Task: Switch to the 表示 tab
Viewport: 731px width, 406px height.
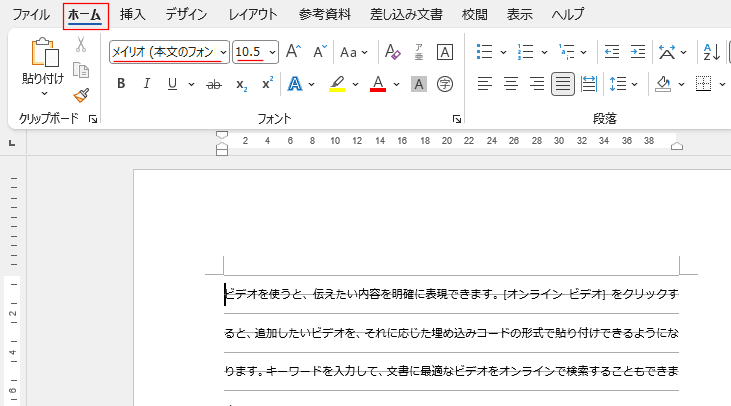Action: 519,14
